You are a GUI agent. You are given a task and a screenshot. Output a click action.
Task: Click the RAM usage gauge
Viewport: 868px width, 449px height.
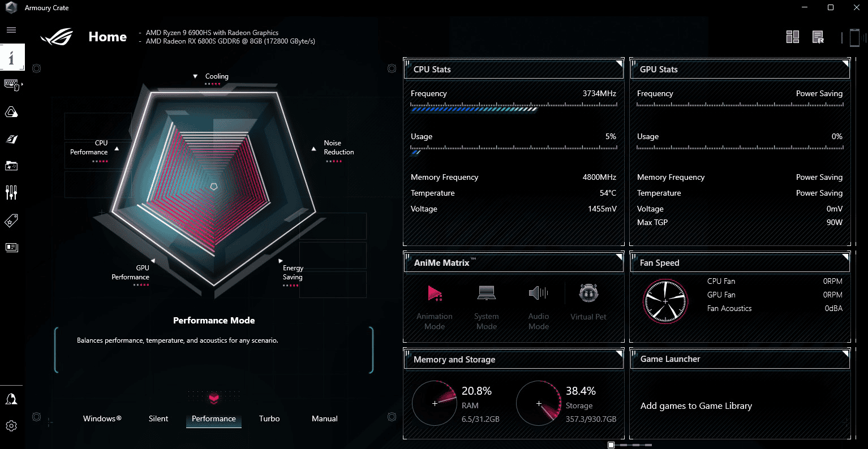[435, 403]
